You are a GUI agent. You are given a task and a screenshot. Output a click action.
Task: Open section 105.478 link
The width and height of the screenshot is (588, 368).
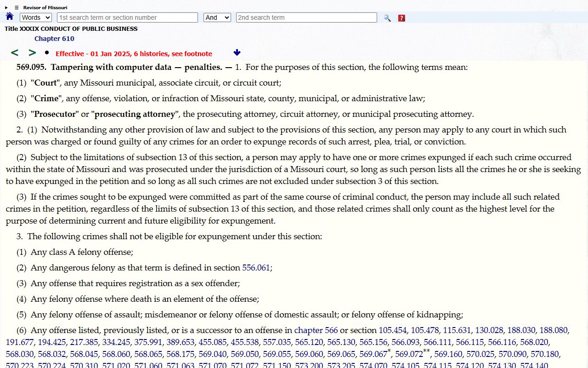point(425,330)
